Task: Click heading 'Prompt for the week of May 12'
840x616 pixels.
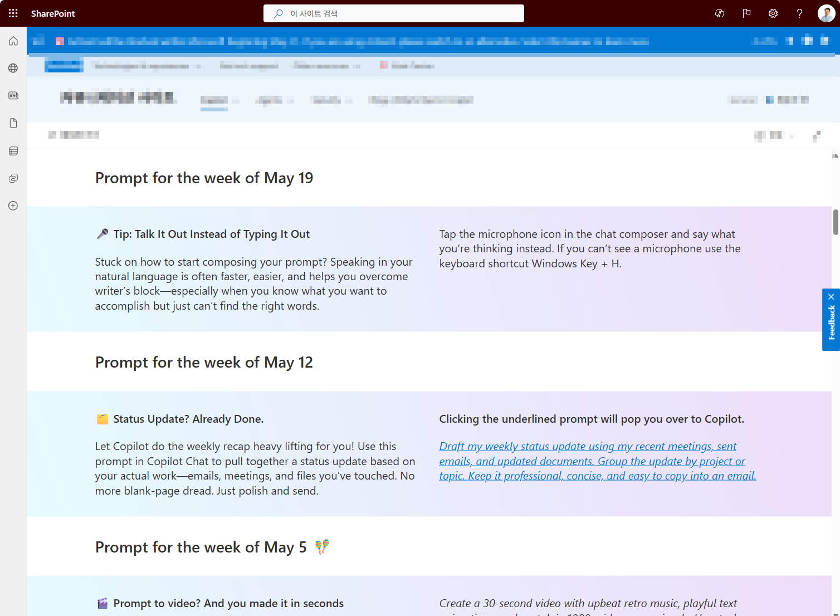Action: pyautogui.click(x=204, y=363)
